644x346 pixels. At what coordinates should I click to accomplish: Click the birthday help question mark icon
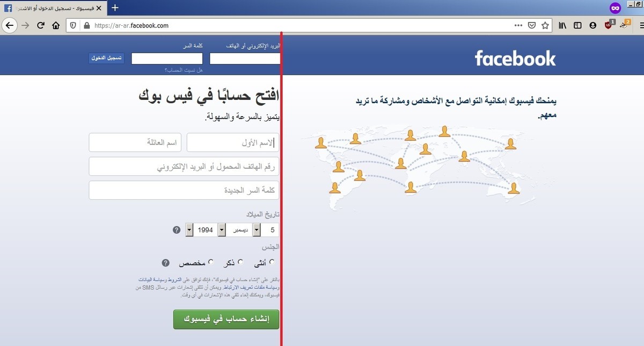coord(177,230)
